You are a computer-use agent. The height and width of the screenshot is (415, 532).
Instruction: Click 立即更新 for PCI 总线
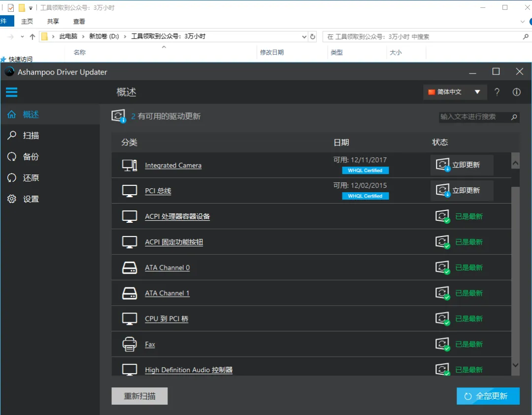coord(462,191)
